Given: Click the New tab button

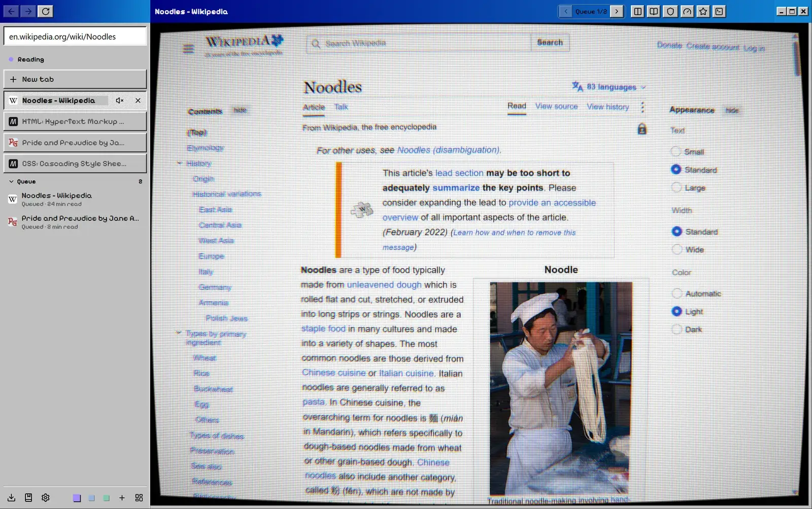Looking at the screenshot, I should tap(75, 79).
